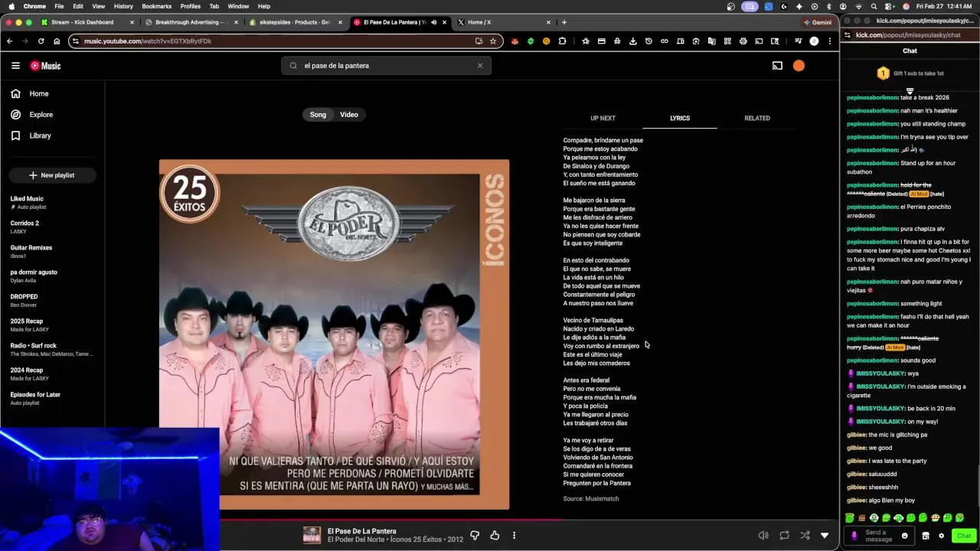Clear the search box with X
980x551 pixels.
coord(480,66)
